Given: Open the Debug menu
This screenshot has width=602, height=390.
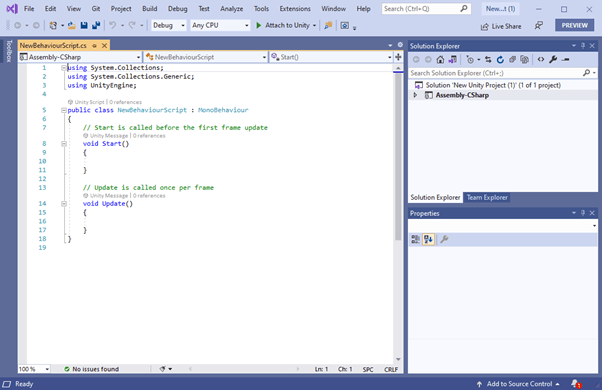Looking at the screenshot, I should tap(177, 8).
